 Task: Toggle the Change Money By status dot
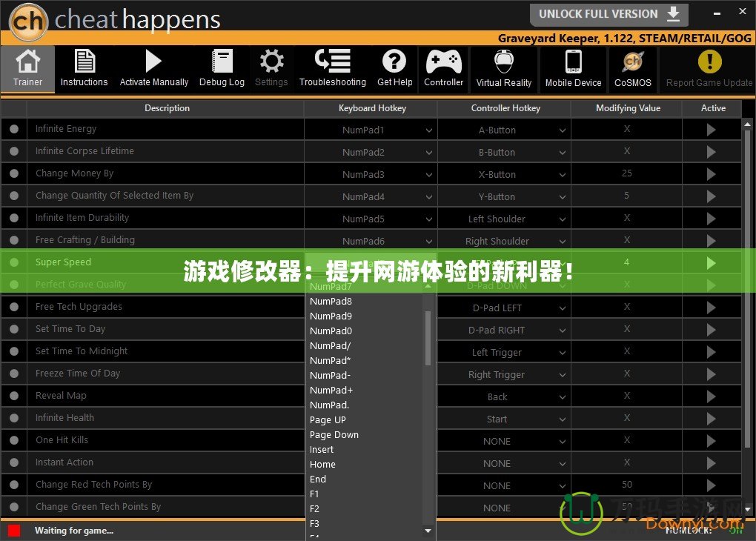14,173
